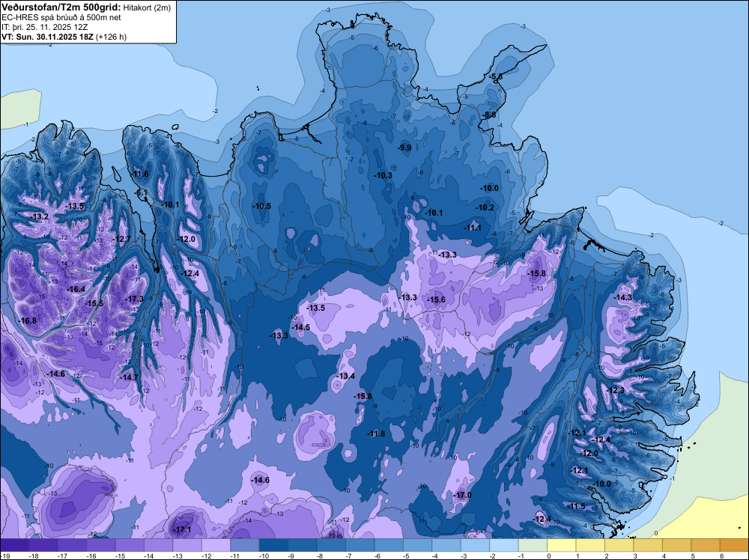Click the '-5' legend scale label
Image resolution: width=749 pixels, height=560 pixels.
tap(407, 556)
